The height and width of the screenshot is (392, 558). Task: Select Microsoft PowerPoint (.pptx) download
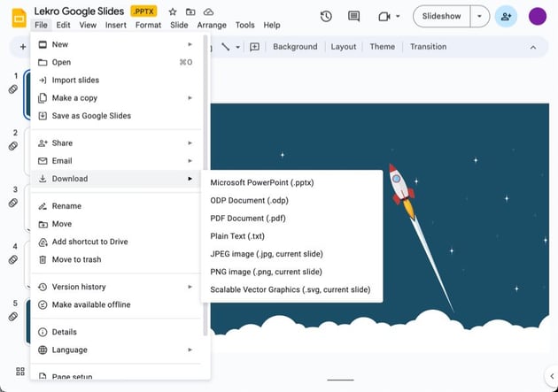[261, 182]
